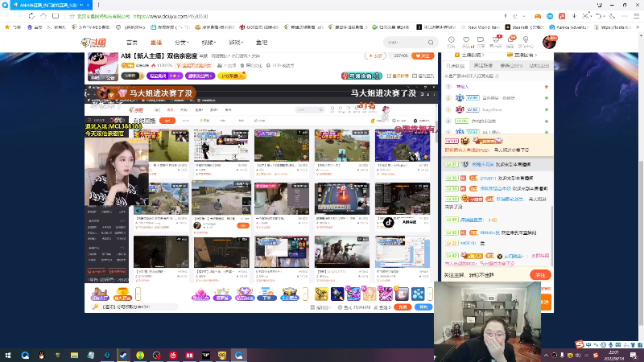Click the game controller browser toolbar icon
Screen dimensions: 644x362
[x=537, y=16]
